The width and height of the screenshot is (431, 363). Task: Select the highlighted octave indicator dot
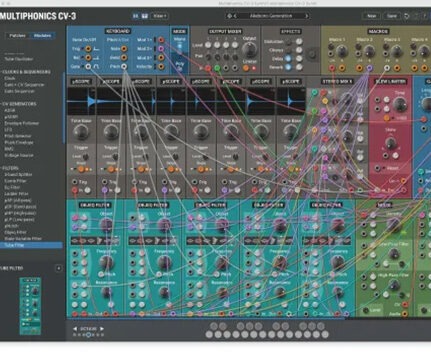coord(88,334)
